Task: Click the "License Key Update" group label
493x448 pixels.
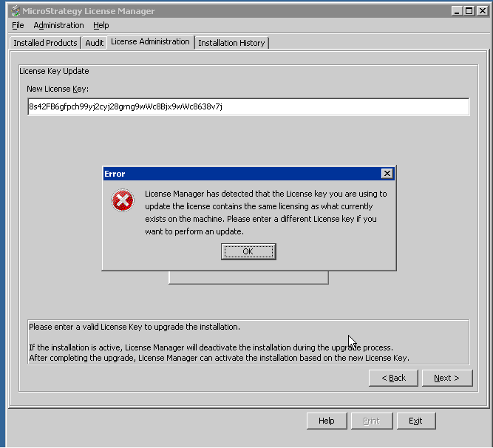Action: click(x=54, y=71)
